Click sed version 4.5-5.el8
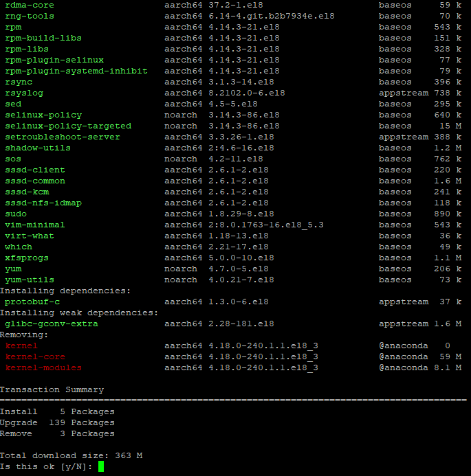Screen dimensions: 471x476 [233, 104]
